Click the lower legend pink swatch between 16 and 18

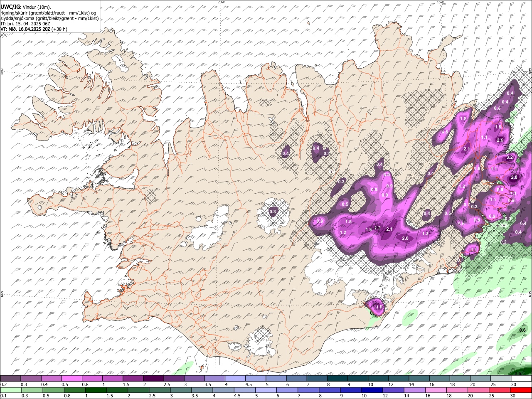(x=436, y=390)
